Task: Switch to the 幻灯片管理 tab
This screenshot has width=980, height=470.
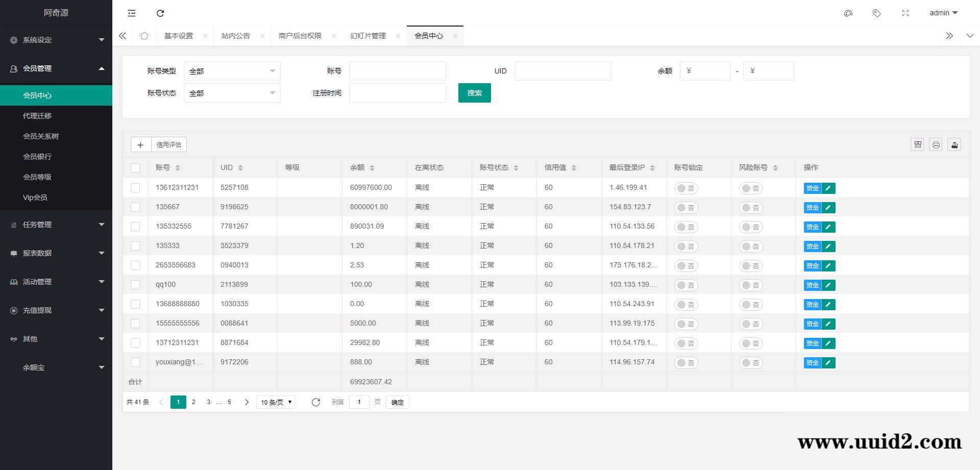Action: click(367, 36)
